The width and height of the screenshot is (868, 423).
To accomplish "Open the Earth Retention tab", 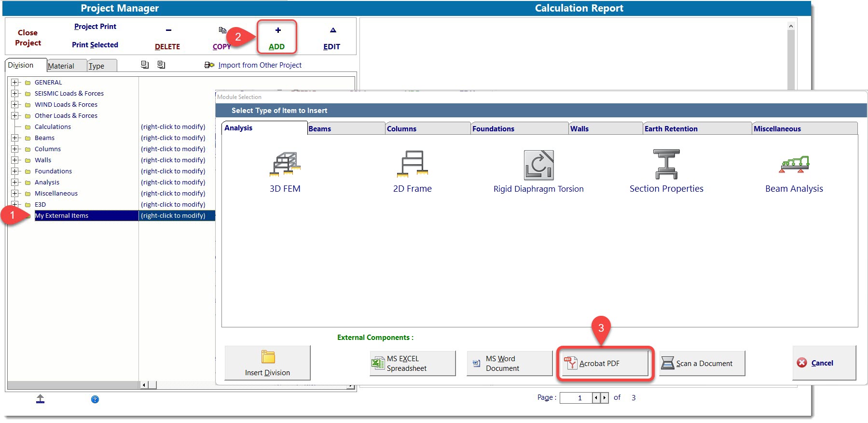I will coord(671,129).
